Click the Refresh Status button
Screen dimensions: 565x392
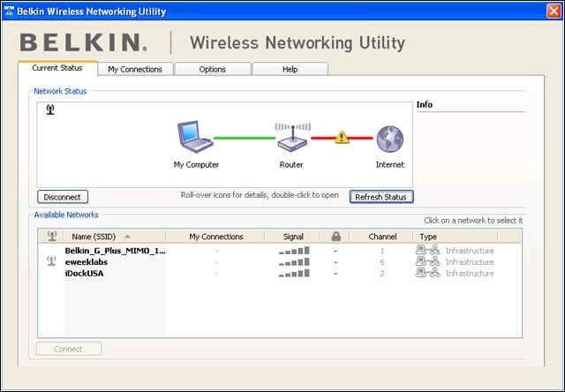click(x=381, y=197)
